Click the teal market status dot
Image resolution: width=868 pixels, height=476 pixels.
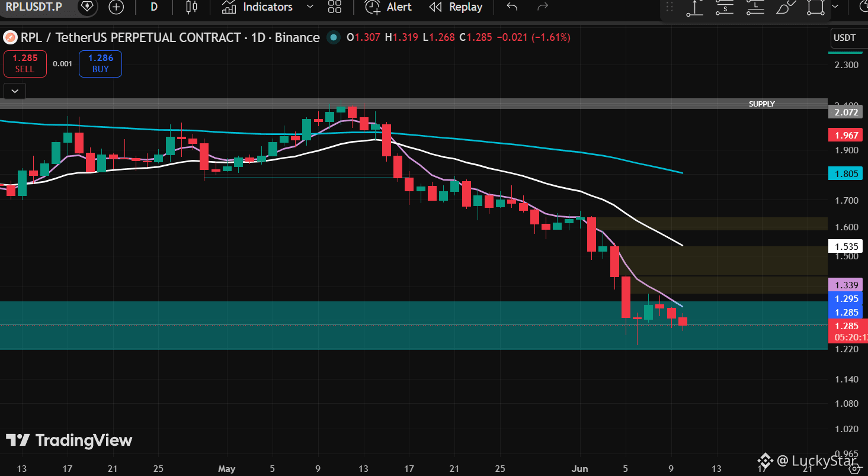[334, 38]
